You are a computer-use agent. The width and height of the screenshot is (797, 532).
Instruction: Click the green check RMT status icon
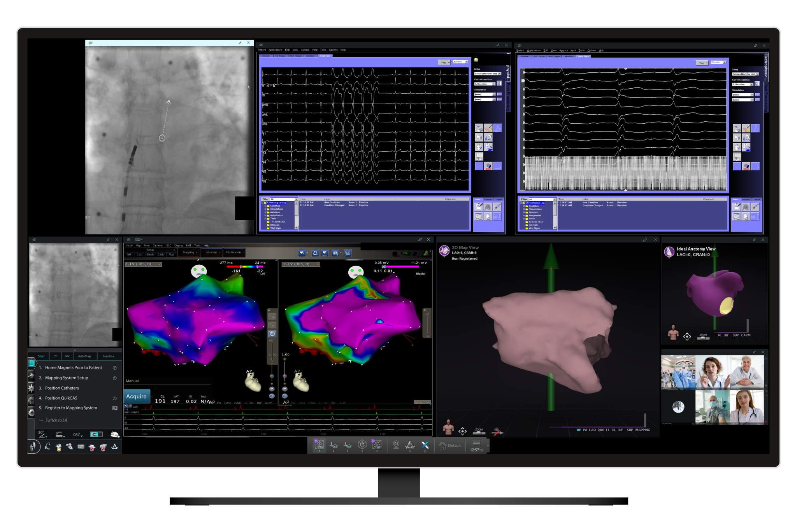tap(426, 253)
